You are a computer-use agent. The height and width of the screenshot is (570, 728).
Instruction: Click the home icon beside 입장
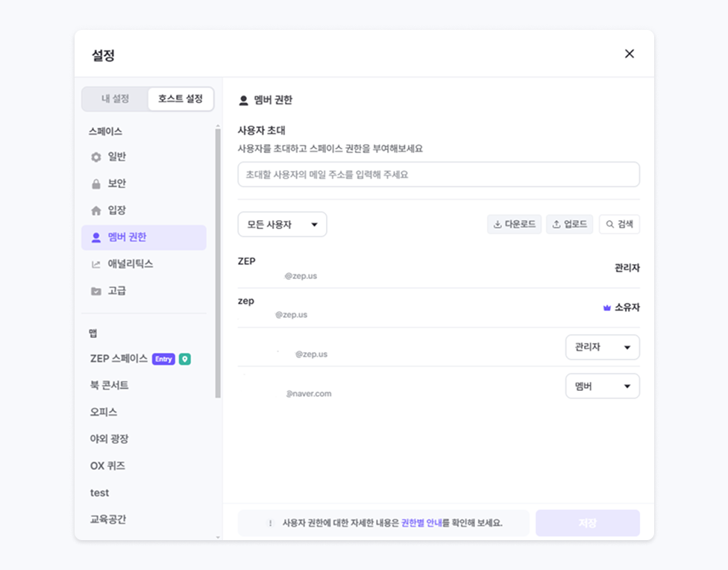pos(95,211)
